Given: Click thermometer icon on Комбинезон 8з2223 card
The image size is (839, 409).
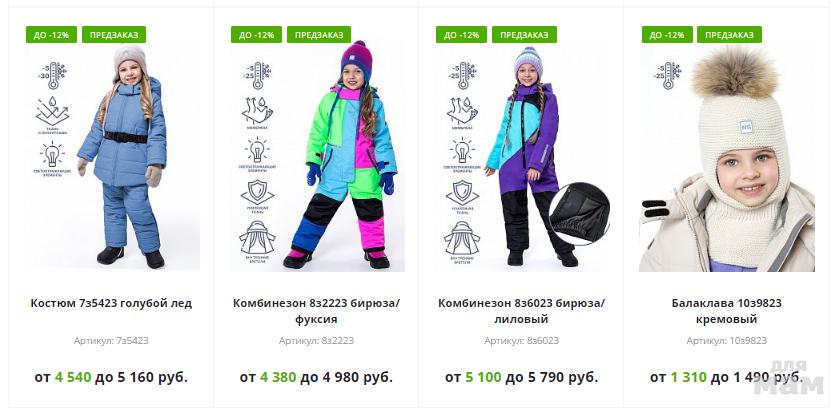Looking at the screenshot, I should tap(258, 75).
